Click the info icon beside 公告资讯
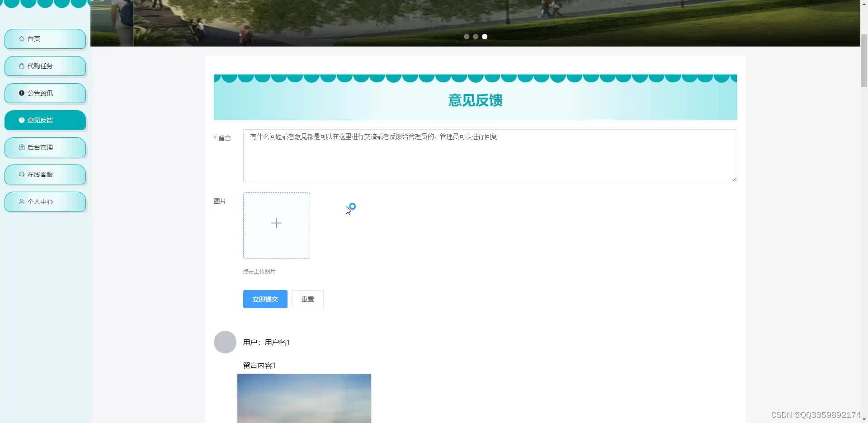 click(x=21, y=93)
